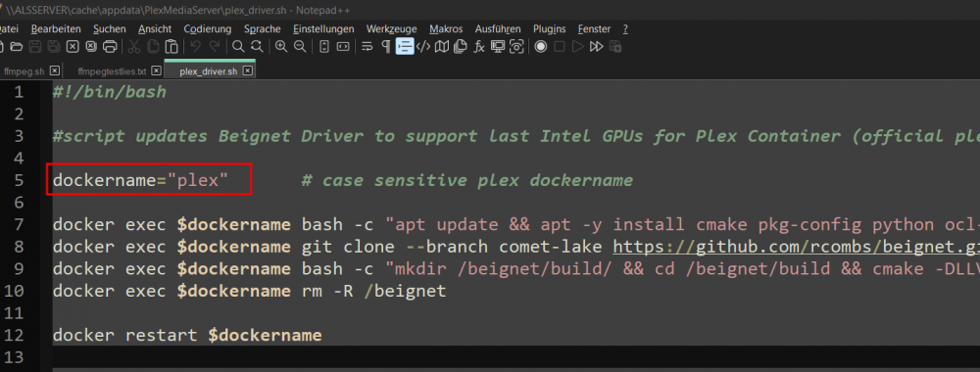The height and width of the screenshot is (372, 980).
Task: Zoom in with the plus magnifier icon
Action: tap(281, 46)
